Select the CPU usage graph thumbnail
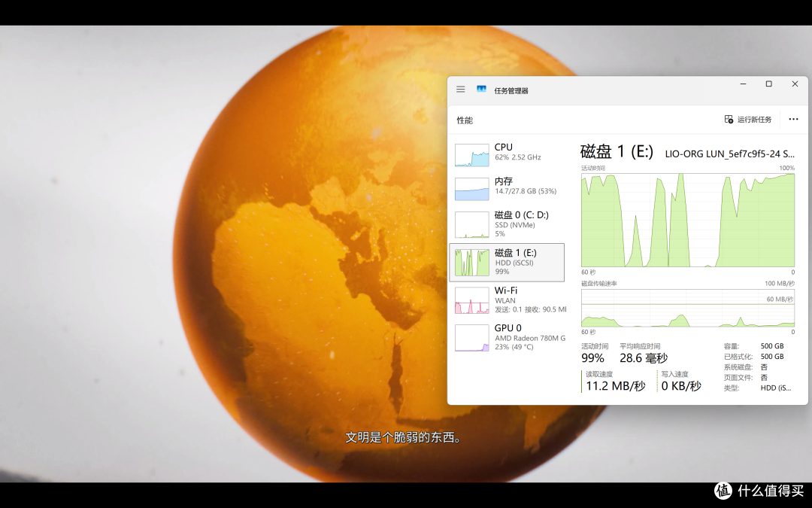The image size is (812, 508). (471, 155)
